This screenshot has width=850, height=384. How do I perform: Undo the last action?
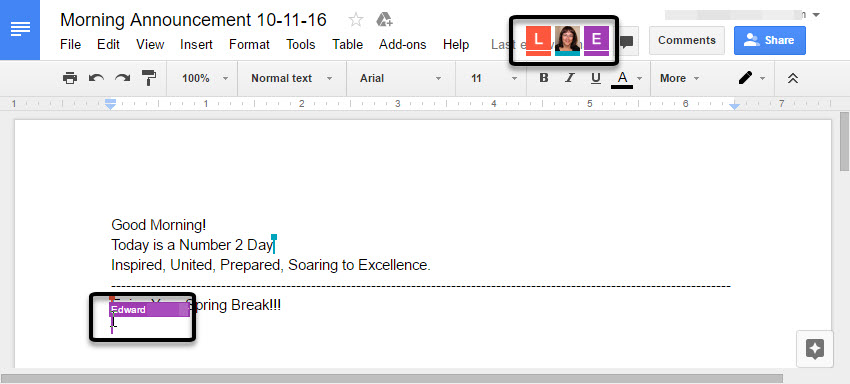coord(96,79)
